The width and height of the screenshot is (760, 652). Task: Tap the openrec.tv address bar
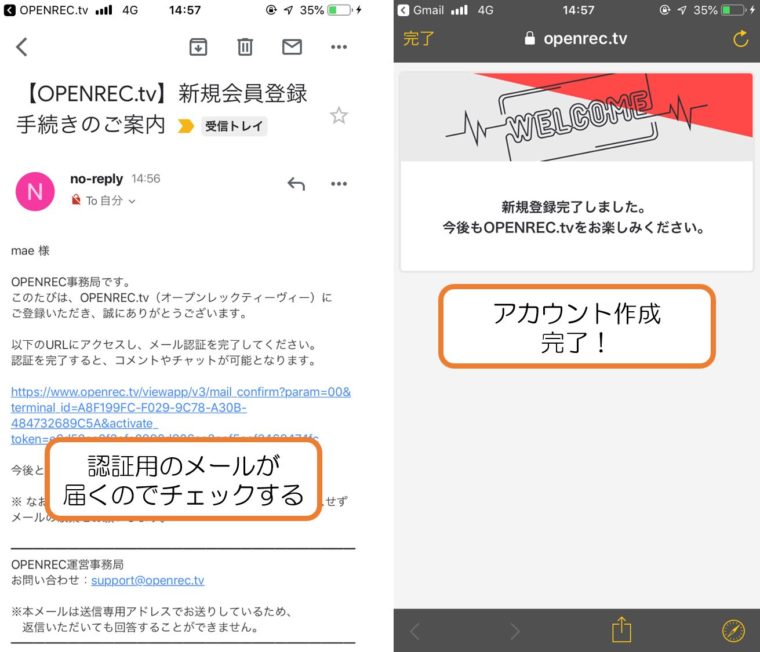tap(576, 38)
